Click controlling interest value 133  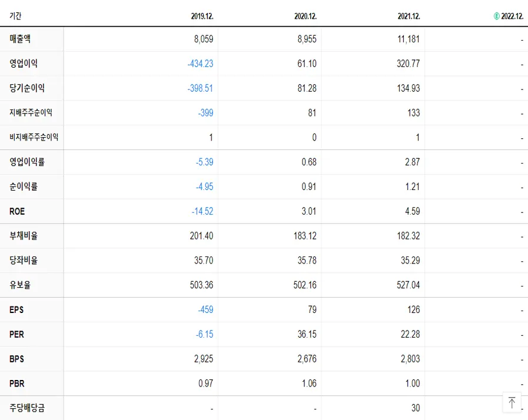coord(413,113)
